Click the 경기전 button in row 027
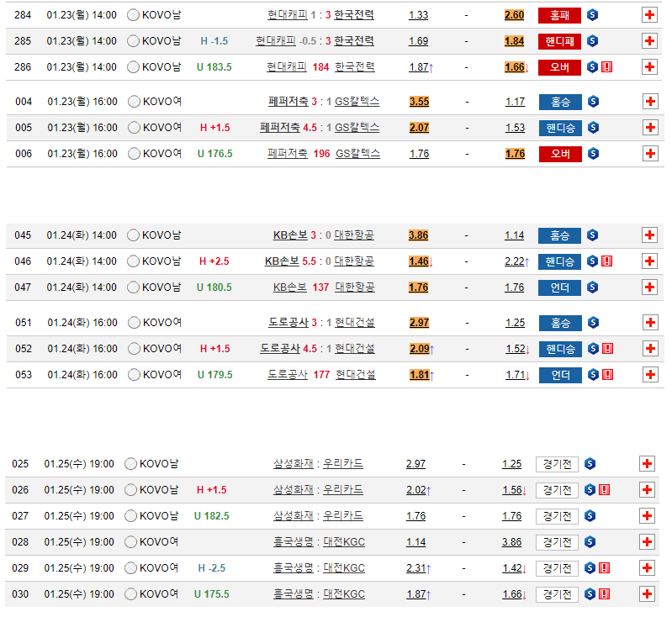 pos(557,516)
